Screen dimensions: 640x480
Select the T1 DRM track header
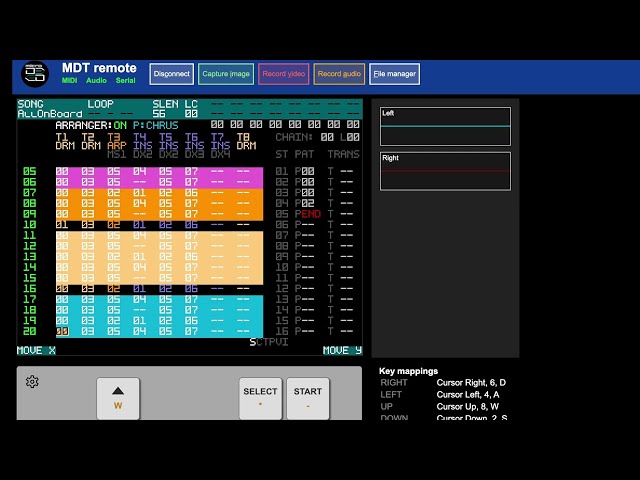(x=65, y=141)
